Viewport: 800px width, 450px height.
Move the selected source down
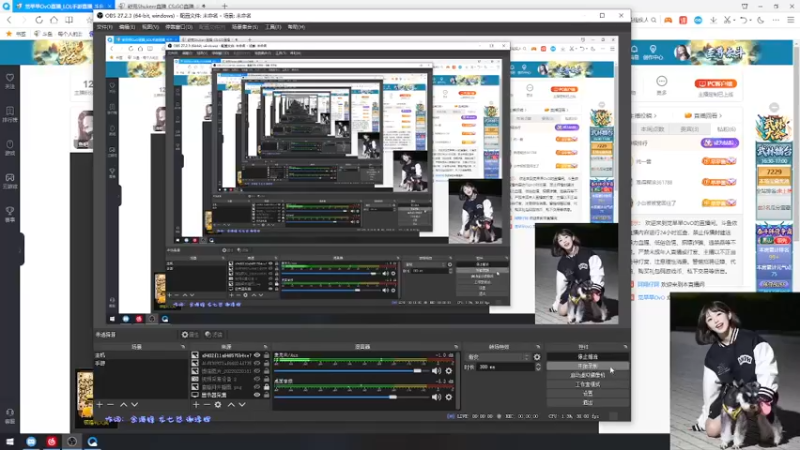[242, 405]
